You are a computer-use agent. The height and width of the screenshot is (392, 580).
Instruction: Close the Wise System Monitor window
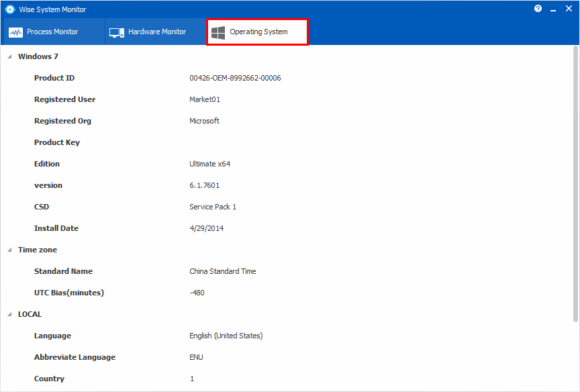569,9
